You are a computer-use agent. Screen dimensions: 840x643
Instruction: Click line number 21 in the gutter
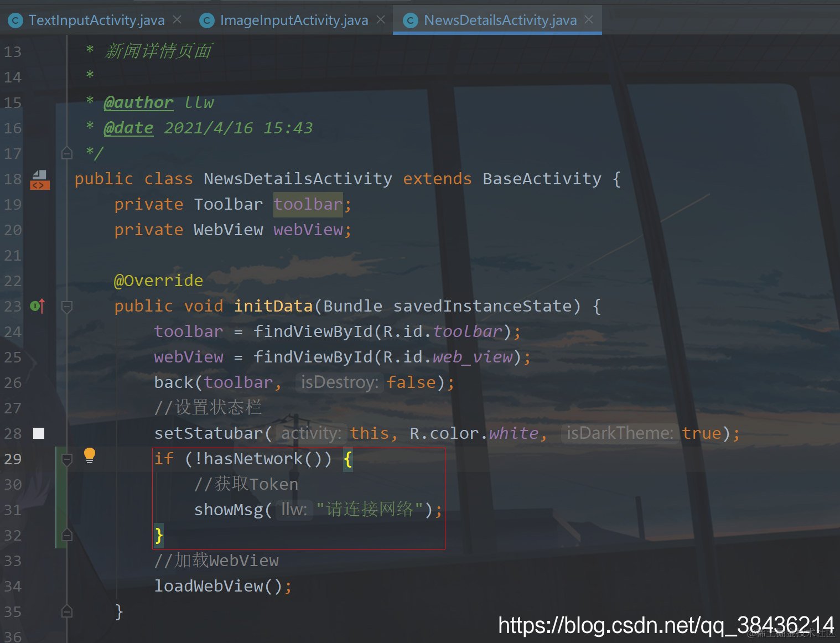point(13,256)
